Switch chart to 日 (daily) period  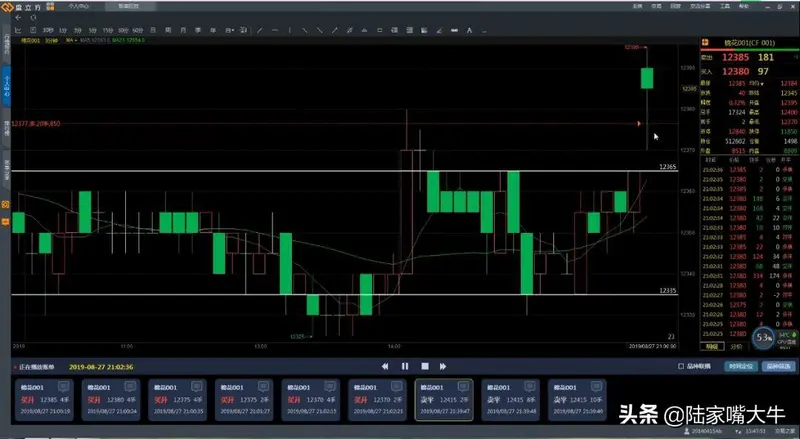point(153,31)
